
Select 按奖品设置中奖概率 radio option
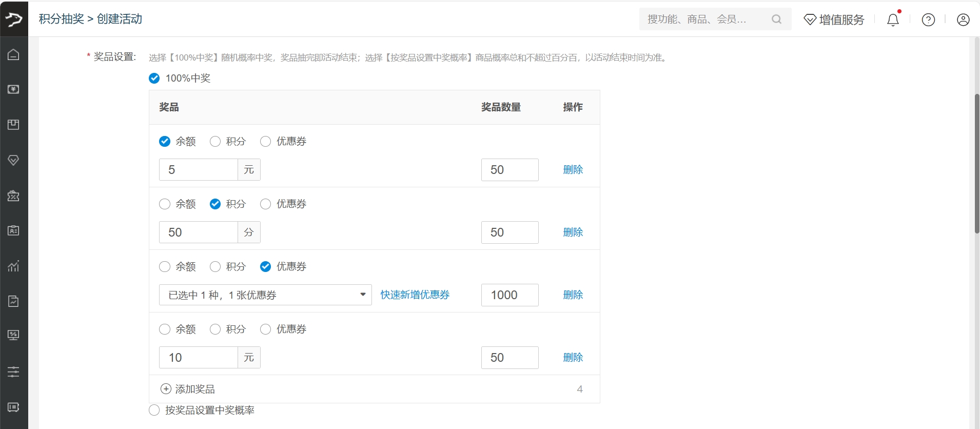(154, 410)
